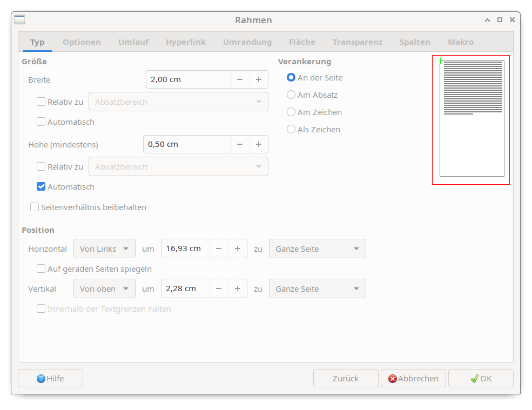This screenshot has width=532, height=410.
Task: Select the Makro tab
Action: click(x=460, y=42)
